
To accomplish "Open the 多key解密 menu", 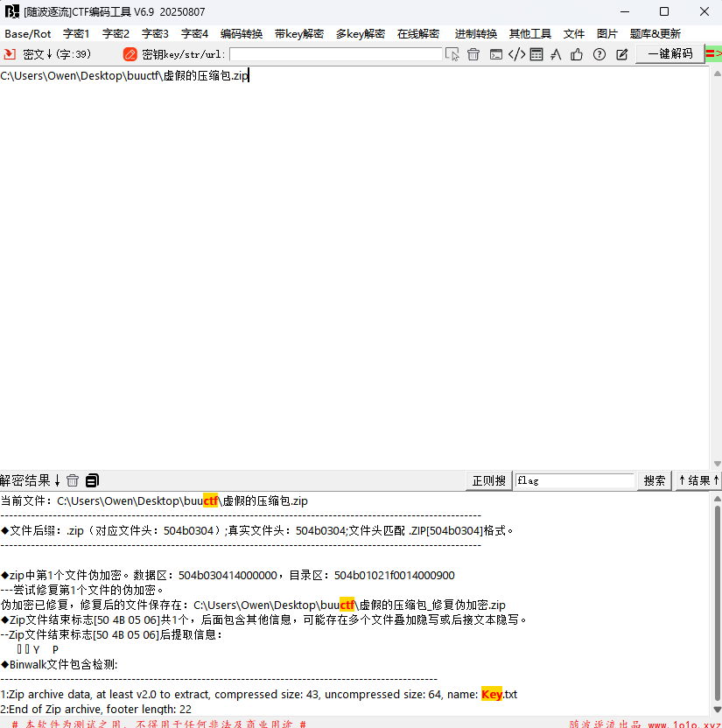I will [361, 34].
